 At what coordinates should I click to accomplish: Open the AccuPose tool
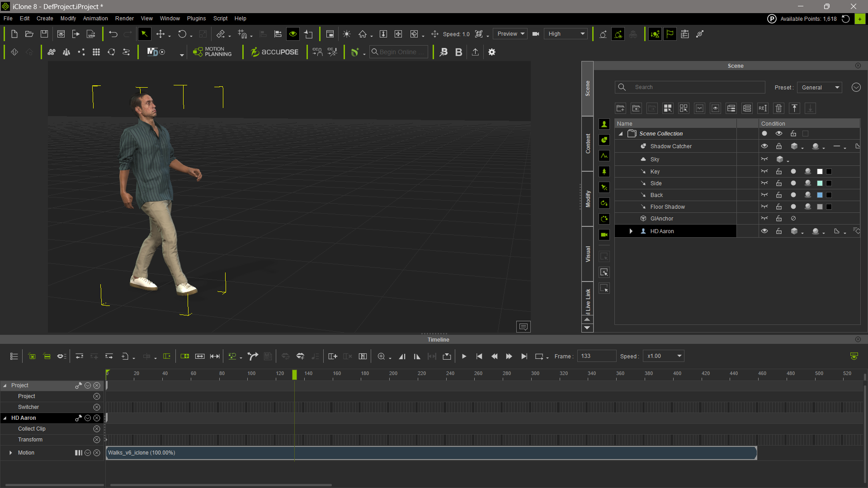(x=274, y=52)
